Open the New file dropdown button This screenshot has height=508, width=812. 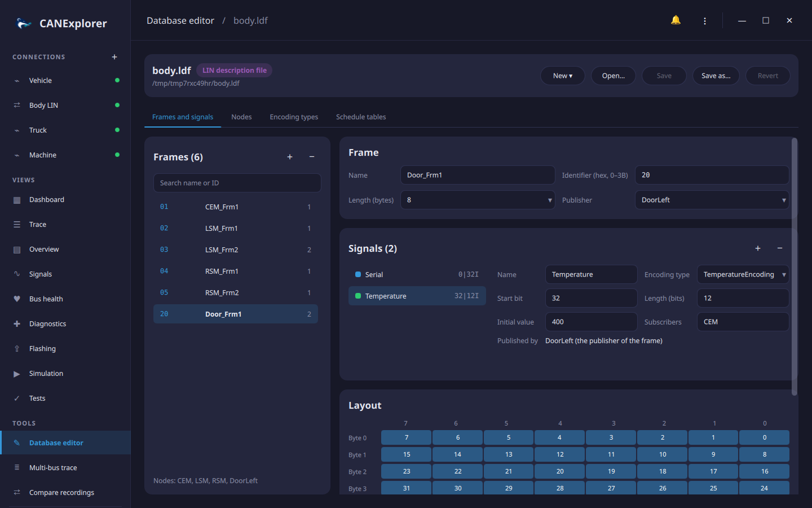tap(562, 76)
